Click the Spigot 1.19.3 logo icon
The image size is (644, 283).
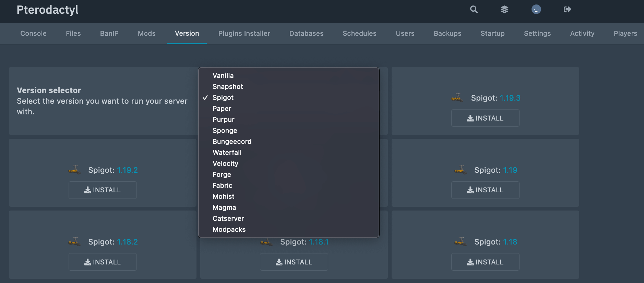(457, 98)
